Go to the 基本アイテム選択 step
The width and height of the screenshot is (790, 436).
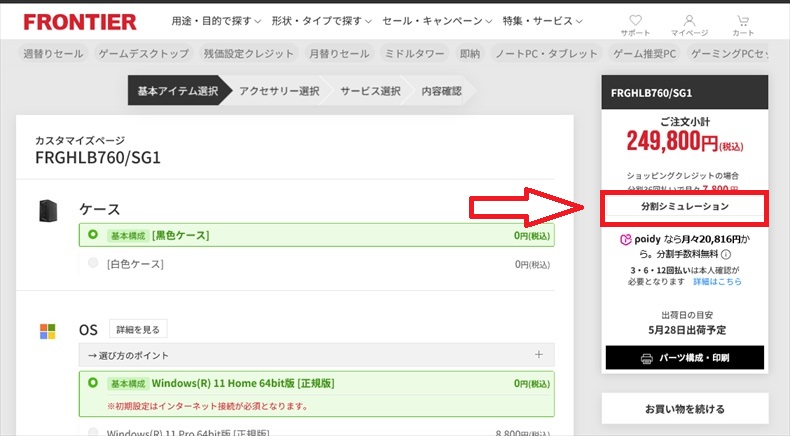coord(177,91)
